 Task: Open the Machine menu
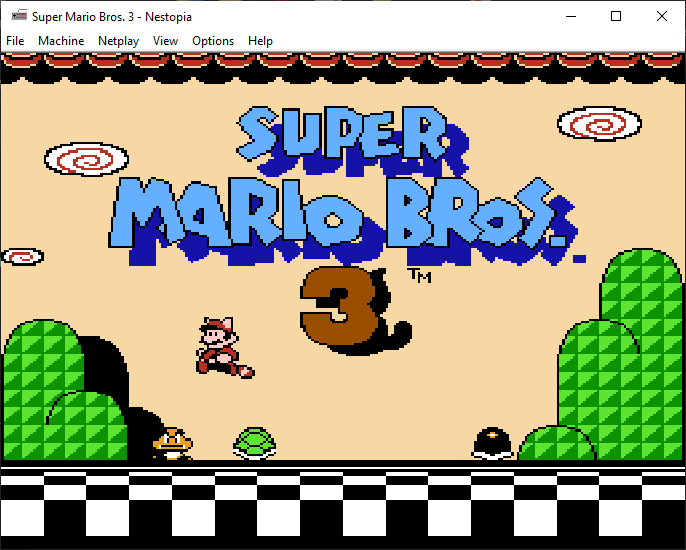point(61,41)
